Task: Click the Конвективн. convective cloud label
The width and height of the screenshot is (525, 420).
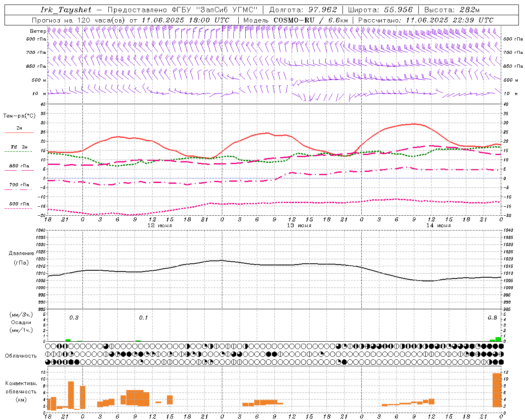Action: (x=21, y=383)
